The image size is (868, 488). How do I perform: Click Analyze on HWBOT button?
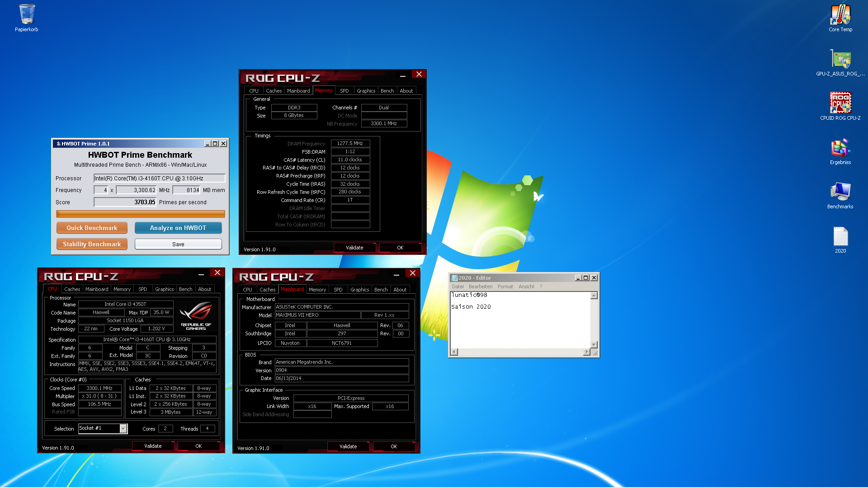point(178,228)
